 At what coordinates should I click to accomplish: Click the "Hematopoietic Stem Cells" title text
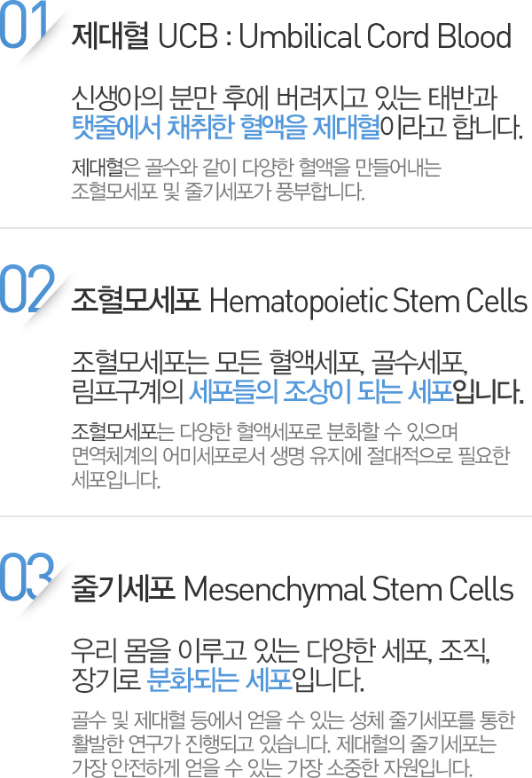pos(368,301)
